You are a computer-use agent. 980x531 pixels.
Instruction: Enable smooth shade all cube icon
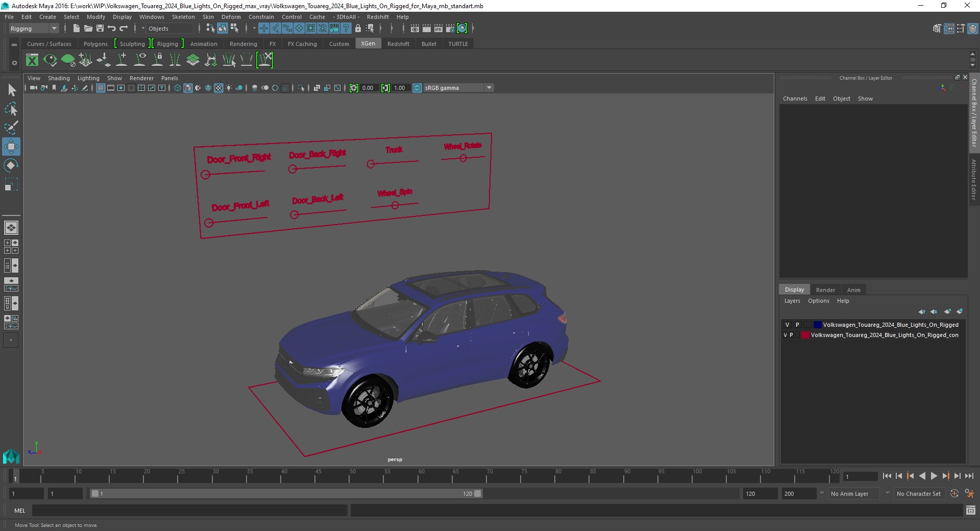(x=188, y=88)
